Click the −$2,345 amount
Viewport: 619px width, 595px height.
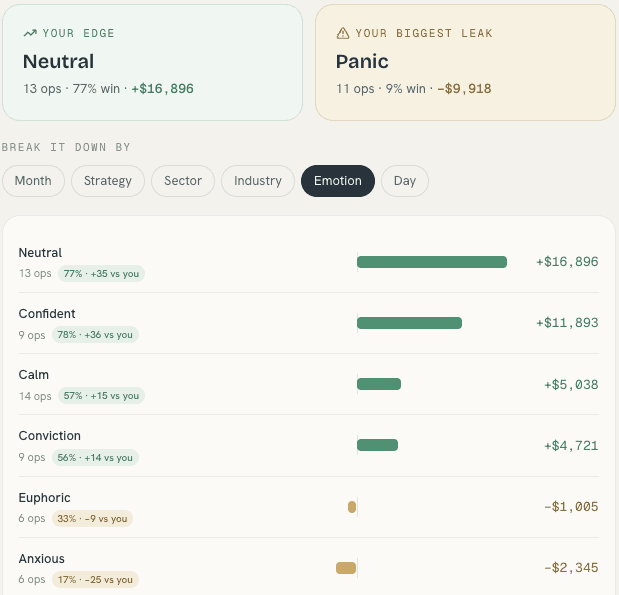pyautogui.click(x=571, y=568)
